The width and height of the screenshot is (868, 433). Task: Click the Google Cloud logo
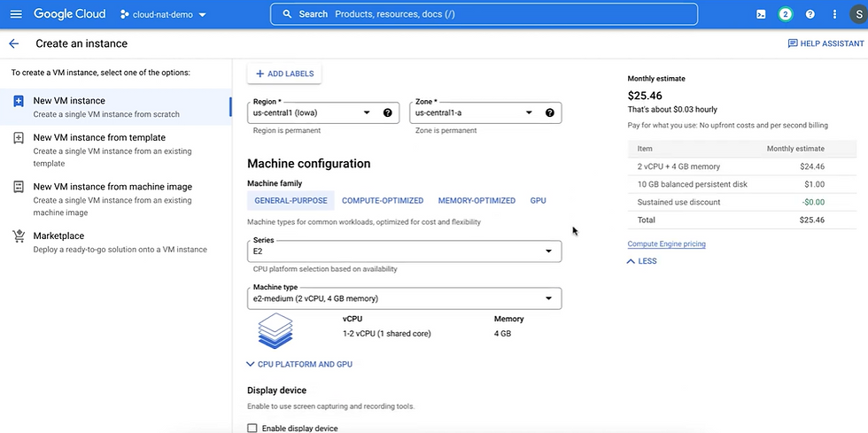click(70, 14)
